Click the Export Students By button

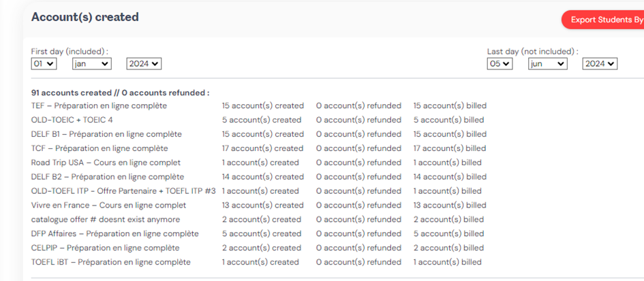(x=605, y=20)
